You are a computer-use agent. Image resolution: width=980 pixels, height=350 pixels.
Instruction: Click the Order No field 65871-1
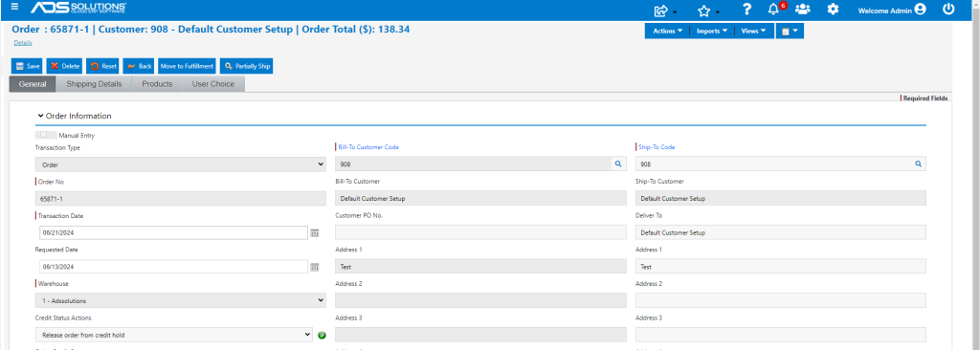pyautogui.click(x=181, y=198)
